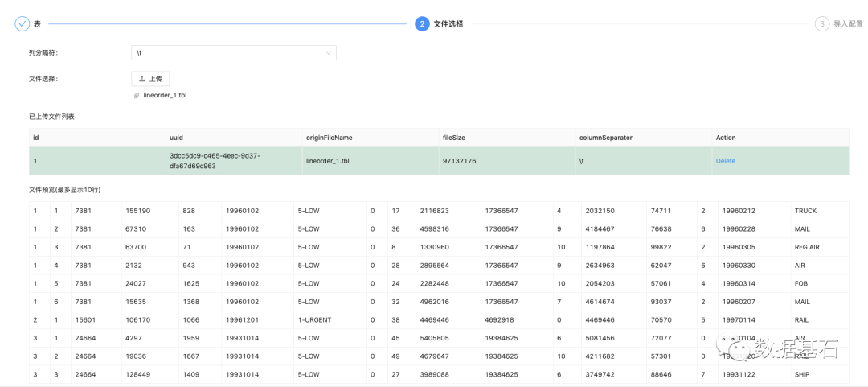868x387 pixels.
Task: Click the 表 step label
Action: coord(38,24)
